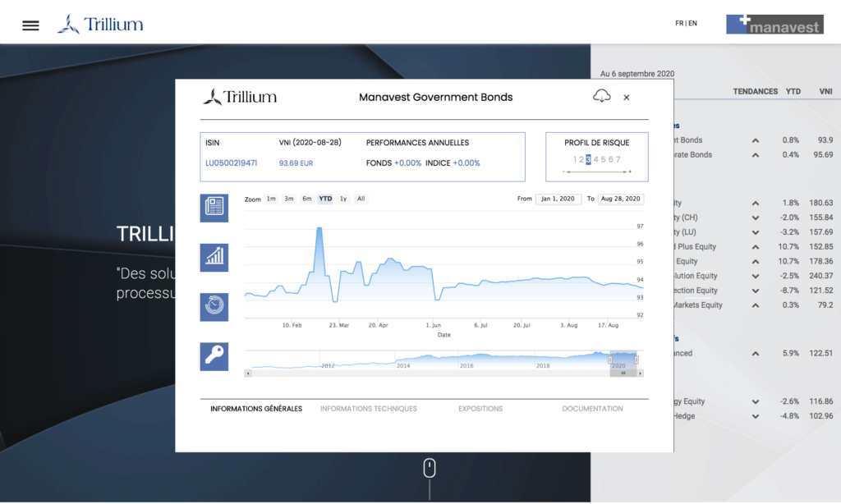
Task: Select the key information icon
Action: pyautogui.click(x=214, y=356)
